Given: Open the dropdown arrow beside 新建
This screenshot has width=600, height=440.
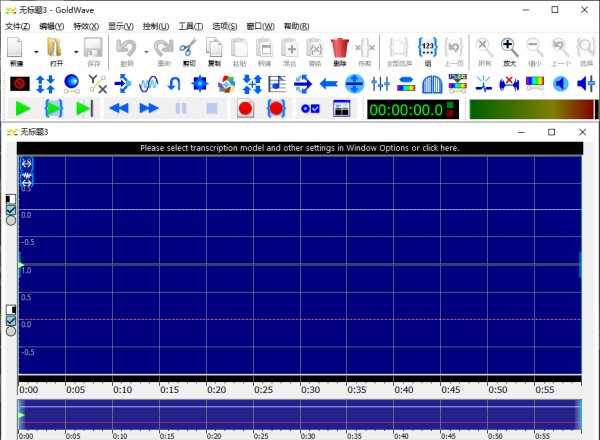Looking at the screenshot, I should pyautogui.click(x=36, y=52).
